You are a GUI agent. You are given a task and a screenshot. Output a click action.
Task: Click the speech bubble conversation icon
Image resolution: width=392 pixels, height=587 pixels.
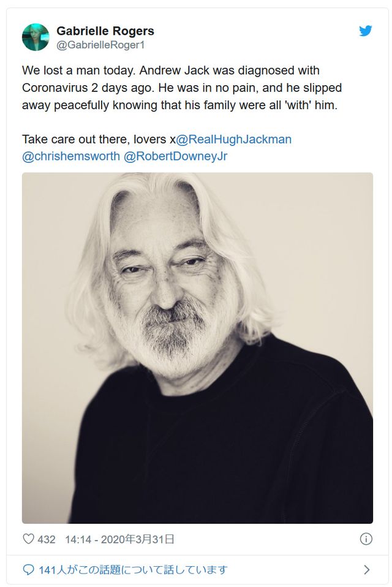[x=28, y=570]
